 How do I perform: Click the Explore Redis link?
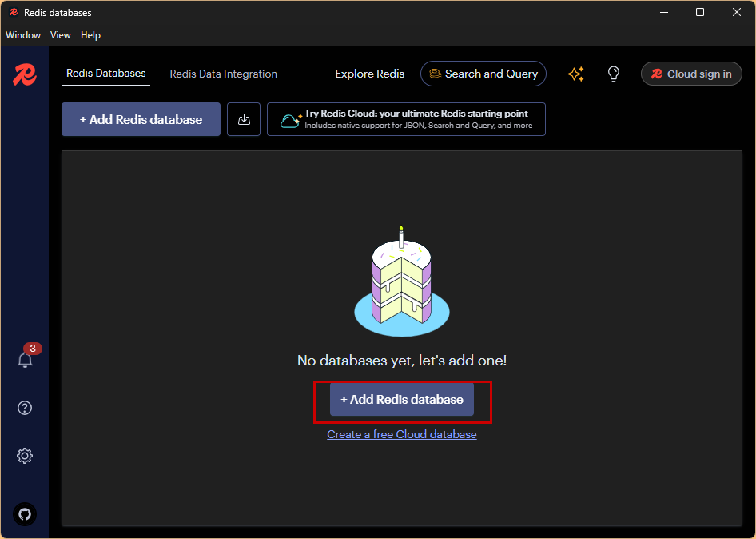(x=370, y=74)
